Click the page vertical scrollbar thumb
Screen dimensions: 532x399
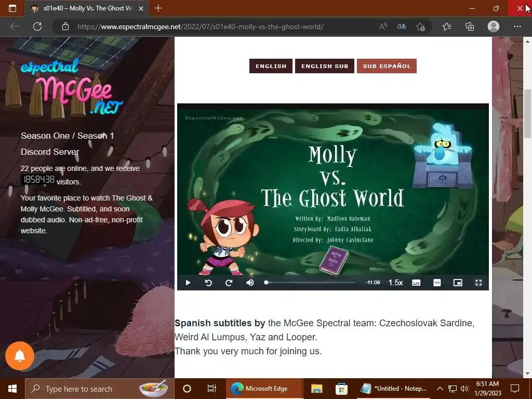[x=527, y=114]
